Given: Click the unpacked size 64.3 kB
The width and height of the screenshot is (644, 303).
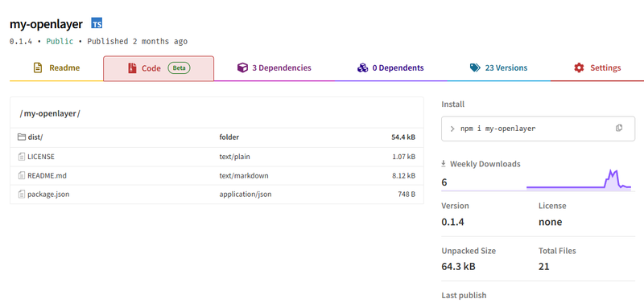Looking at the screenshot, I should click(x=458, y=267).
